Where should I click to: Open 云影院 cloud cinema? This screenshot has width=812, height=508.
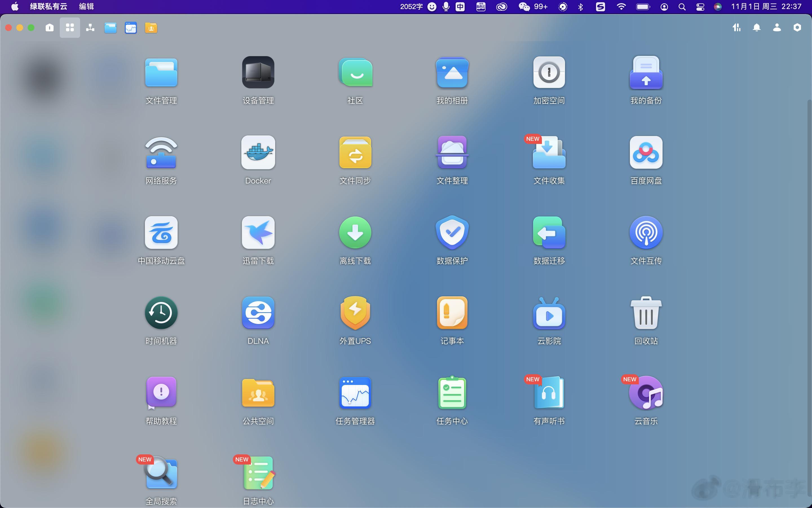[549, 313]
